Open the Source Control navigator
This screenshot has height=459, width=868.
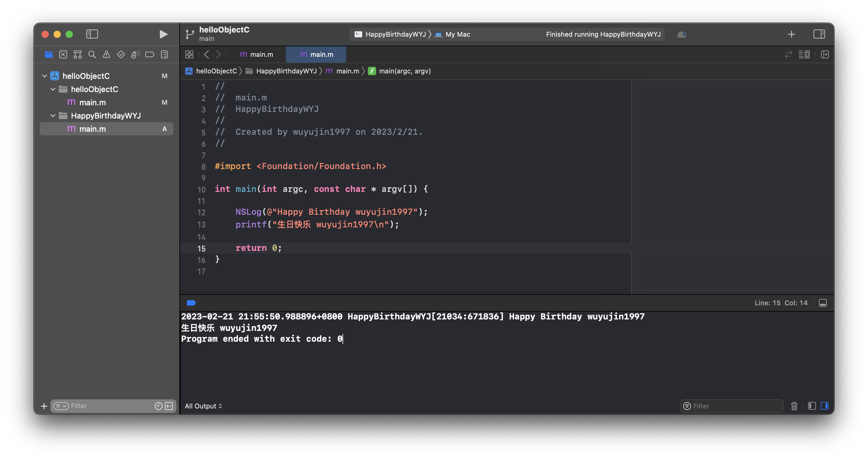[63, 54]
